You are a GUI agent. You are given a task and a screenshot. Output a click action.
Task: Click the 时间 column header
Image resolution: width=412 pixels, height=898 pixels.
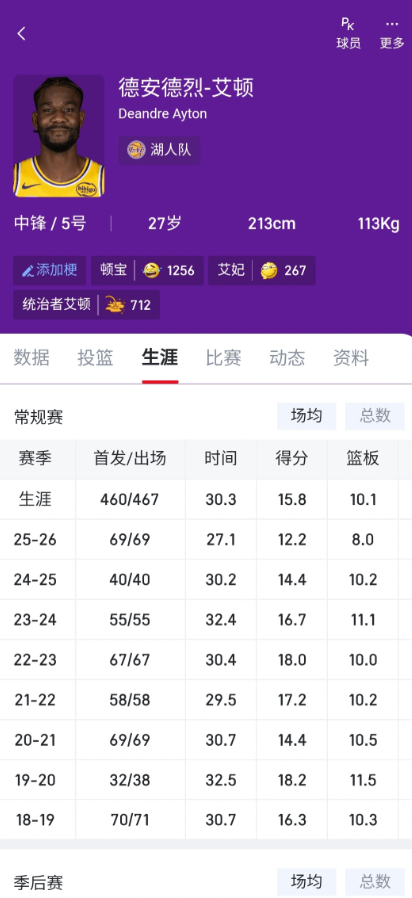point(221,459)
